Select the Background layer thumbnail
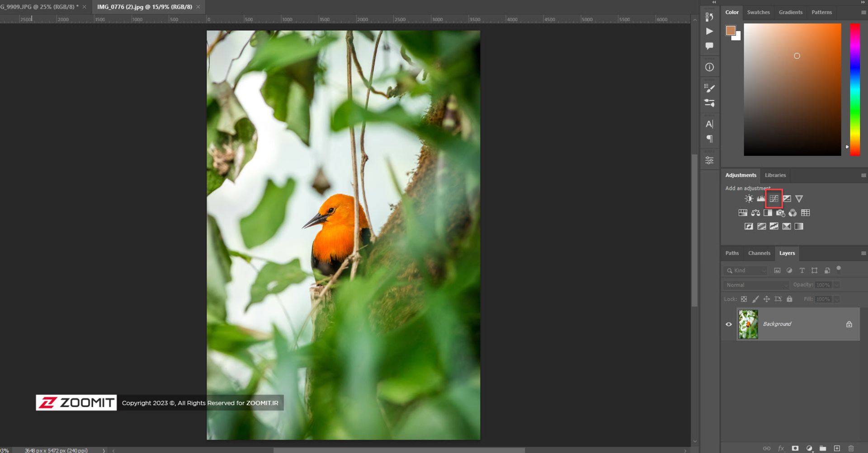 [748, 324]
